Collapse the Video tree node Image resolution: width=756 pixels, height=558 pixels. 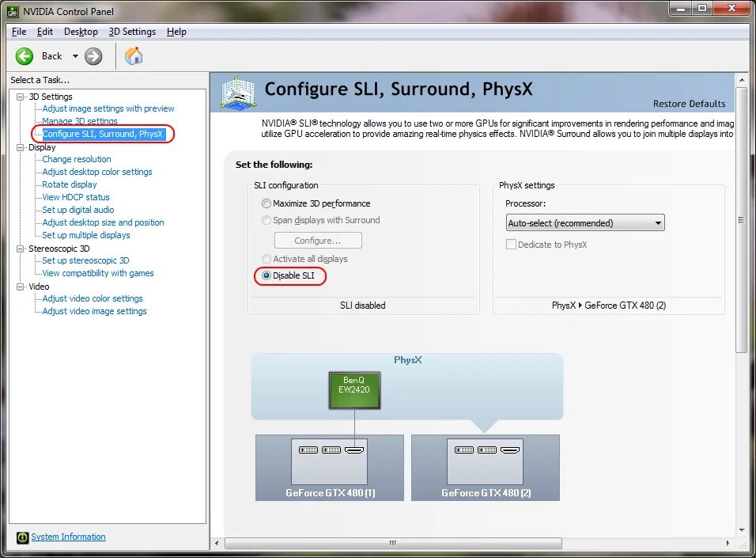pyautogui.click(x=21, y=287)
